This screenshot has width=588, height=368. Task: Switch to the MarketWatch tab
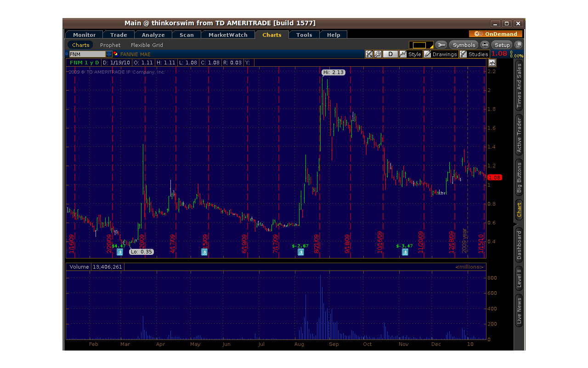point(228,34)
